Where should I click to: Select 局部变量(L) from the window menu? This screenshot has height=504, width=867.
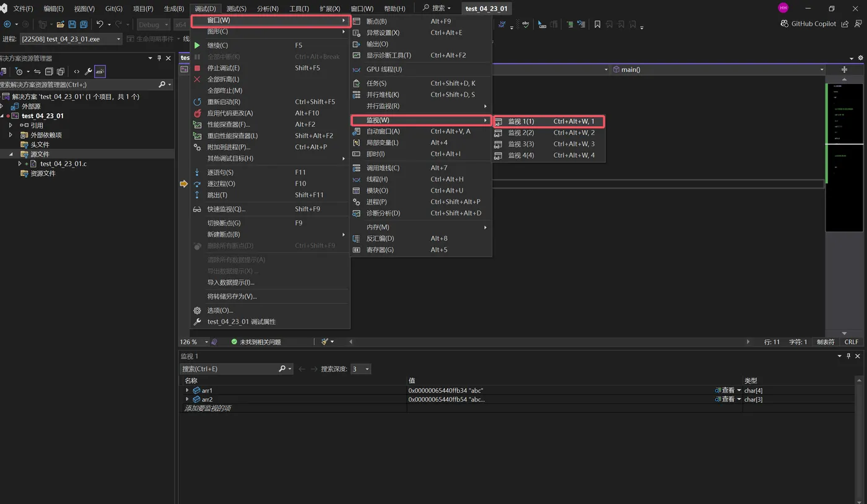pos(421,142)
